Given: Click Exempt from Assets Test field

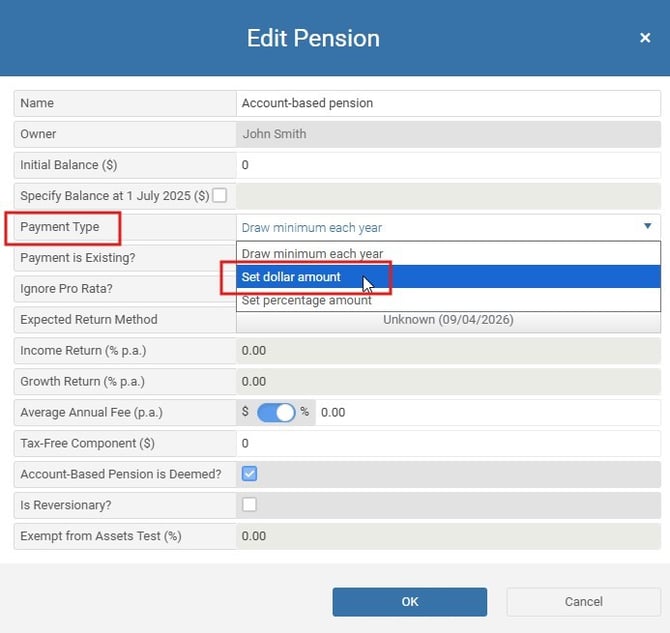Looking at the screenshot, I should (448, 536).
